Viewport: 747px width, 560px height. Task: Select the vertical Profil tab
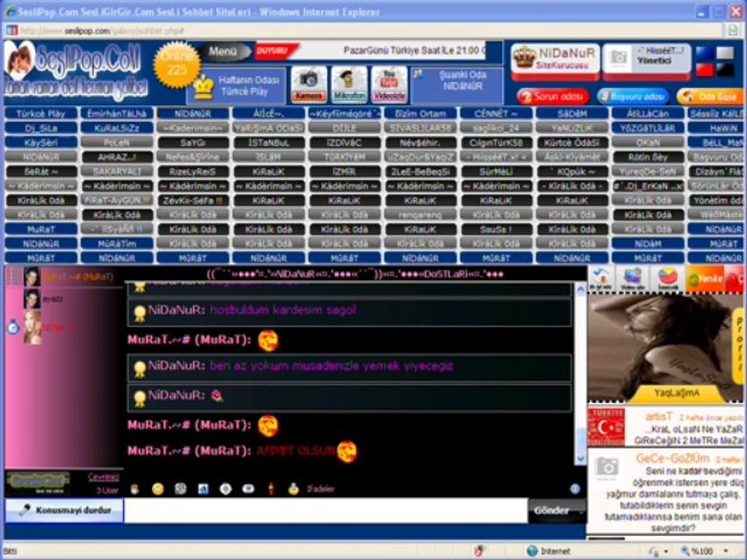(x=739, y=345)
